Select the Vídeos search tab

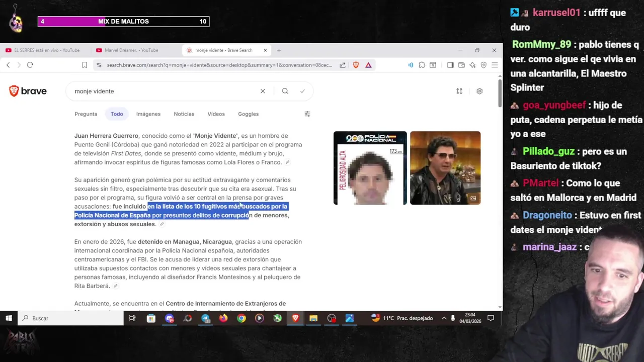coord(216,114)
